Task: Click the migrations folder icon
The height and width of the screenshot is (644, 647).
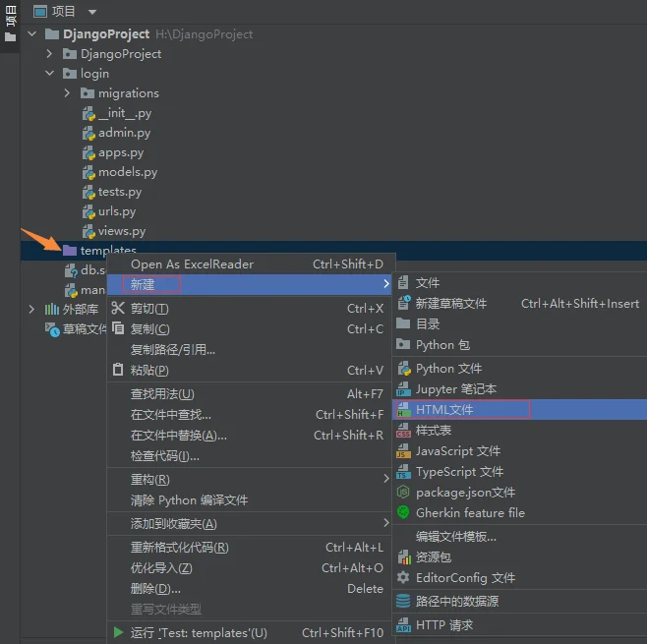Action: click(x=88, y=93)
